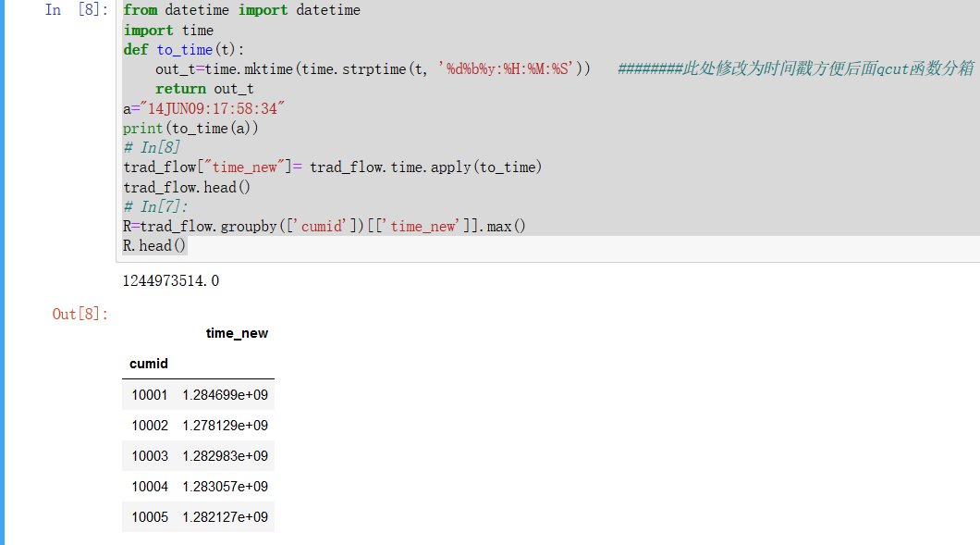Click the 'return out_t' line
The image size is (980, 545).
pyautogui.click(x=204, y=89)
